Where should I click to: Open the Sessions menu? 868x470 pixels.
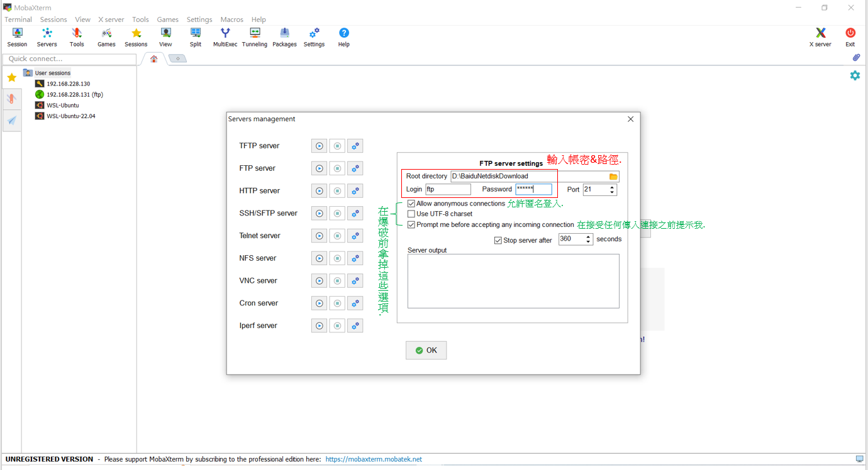pos(53,19)
